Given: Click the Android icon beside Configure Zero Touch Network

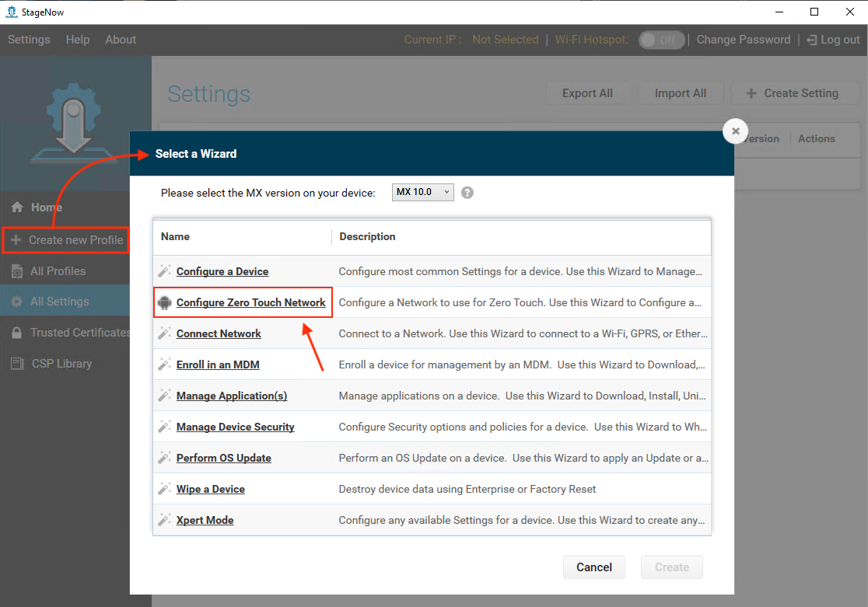Looking at the screenshot, I should [x=164, y=302].
